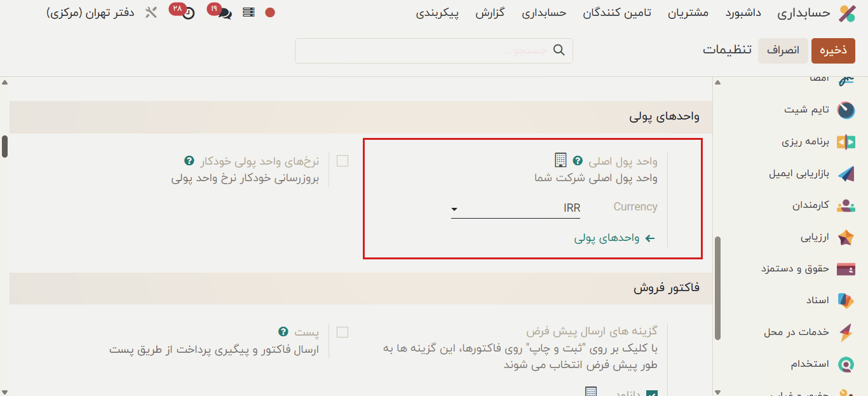The width and height of the screenshot is (868, 396).
Task: Open the تامین کنندگان menu
Action: click(617, 13)
